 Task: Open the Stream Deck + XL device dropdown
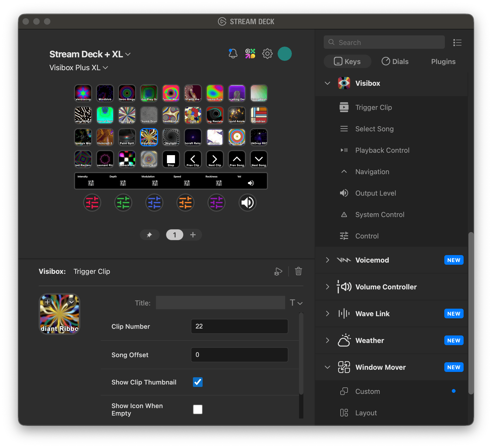(90, 54)
